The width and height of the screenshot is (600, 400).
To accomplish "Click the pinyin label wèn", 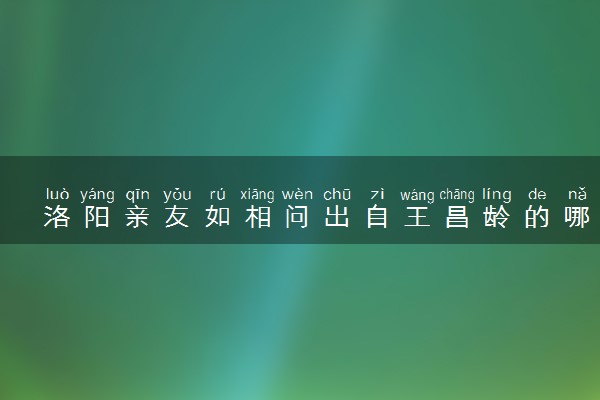I will (297, 194).
